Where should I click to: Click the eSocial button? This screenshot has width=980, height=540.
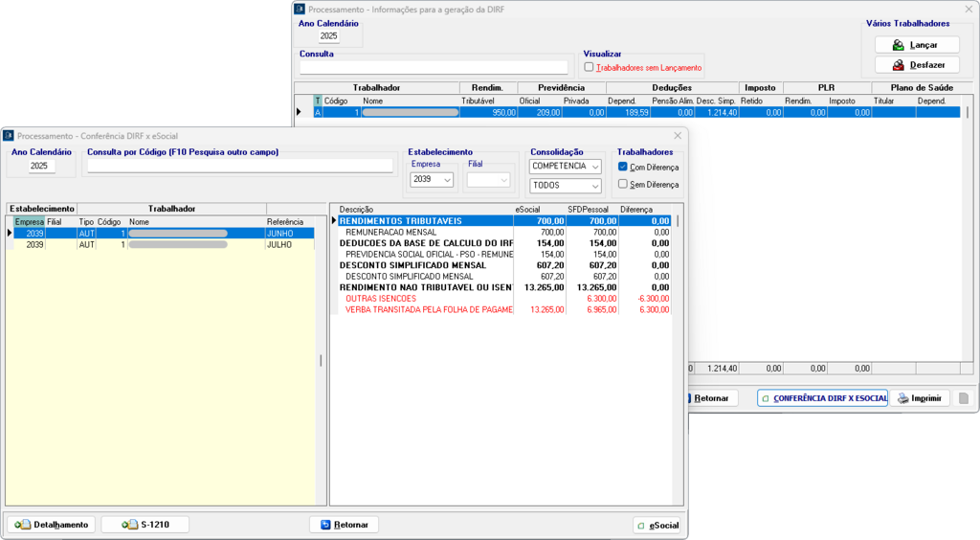coord(657,526)
